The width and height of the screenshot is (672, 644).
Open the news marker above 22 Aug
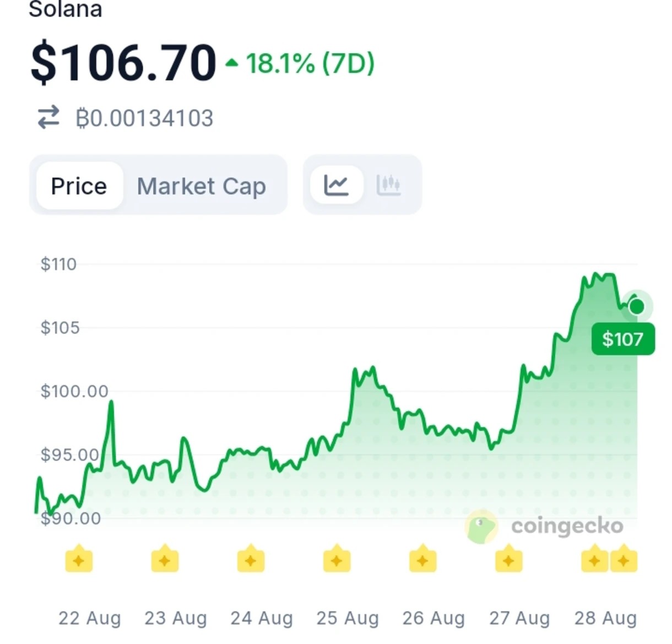pos(79,559)
